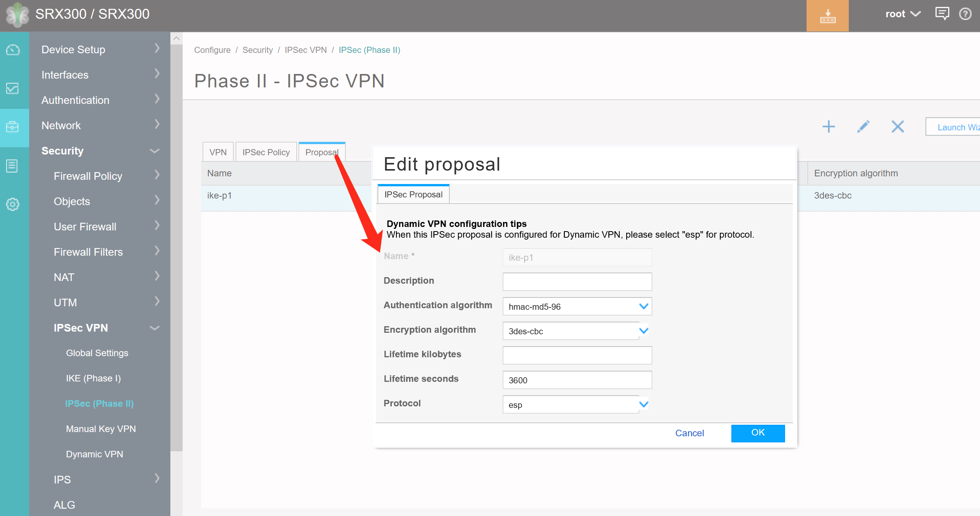Open the Dashboard gauge icon in sidebar
Image resolution: width=980 pixels, height=516 pixels.
(13, 50)
